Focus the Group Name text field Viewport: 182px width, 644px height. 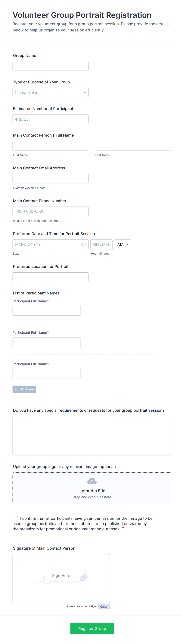click(50, 66)
